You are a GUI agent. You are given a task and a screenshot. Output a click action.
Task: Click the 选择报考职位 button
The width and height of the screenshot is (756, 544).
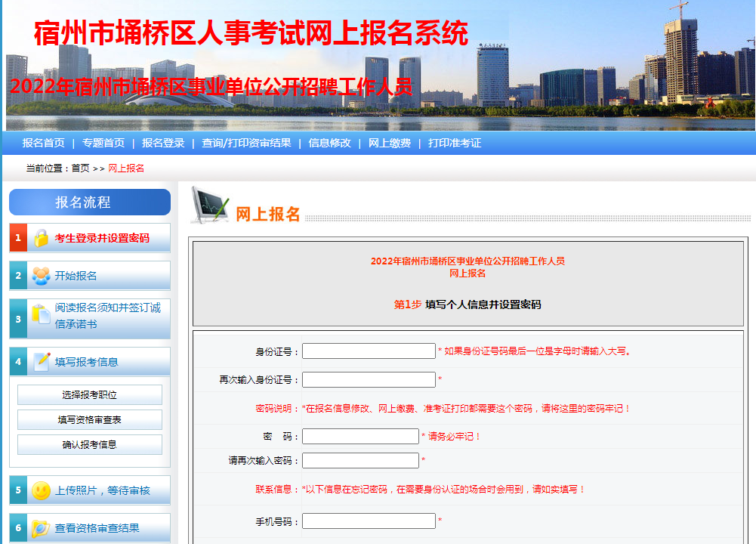tap(90, 395)
